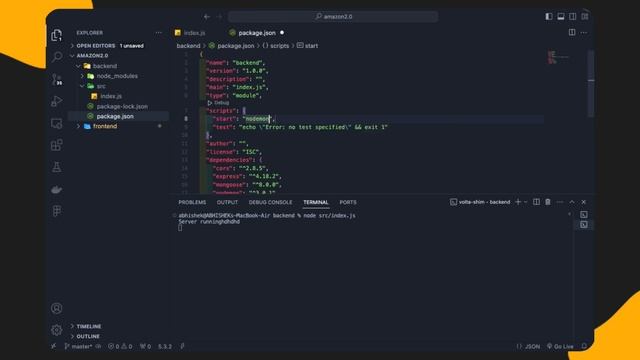Toggle the primary side bar
The width and height of the screenshot is (640, 360).
pos(549,16)
